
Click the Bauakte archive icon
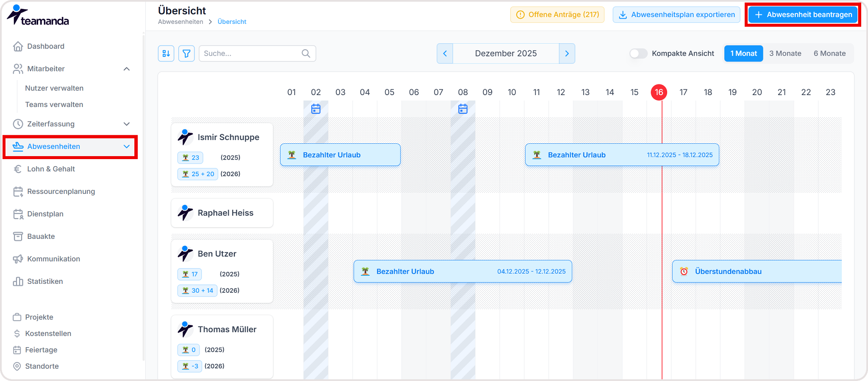pos(18,236)
